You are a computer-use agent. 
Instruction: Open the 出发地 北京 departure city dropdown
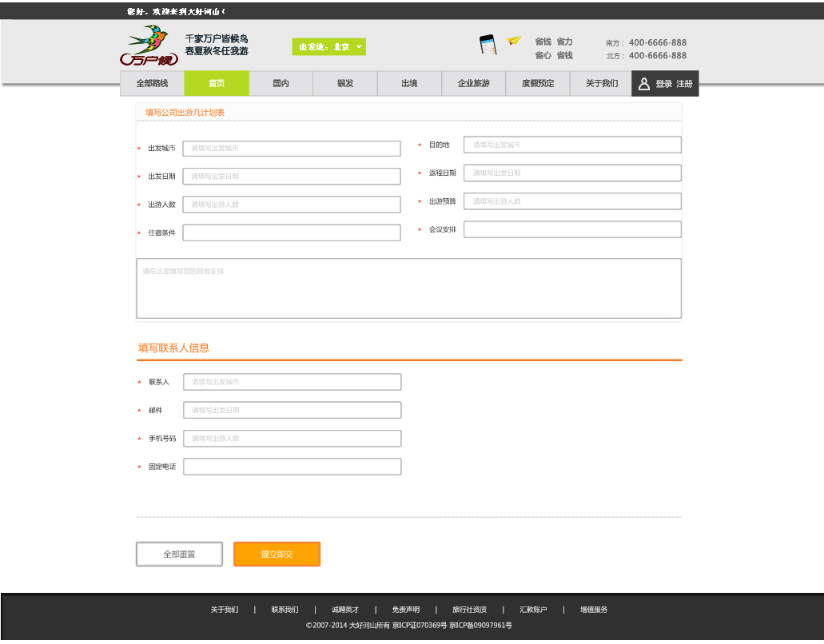point(328,47)
